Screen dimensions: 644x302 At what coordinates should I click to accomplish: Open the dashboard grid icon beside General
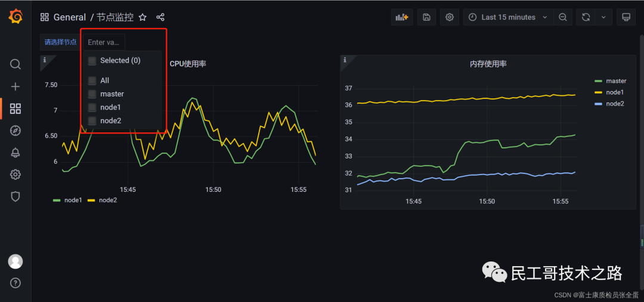coord(44,17)
